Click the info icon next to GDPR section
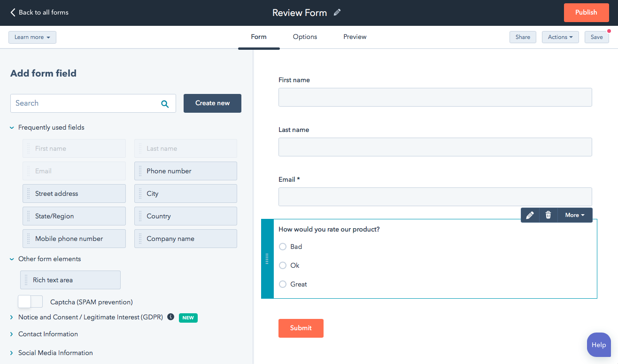Image resolution: width=618 pixels, height=364 pixels. (170, 317)
